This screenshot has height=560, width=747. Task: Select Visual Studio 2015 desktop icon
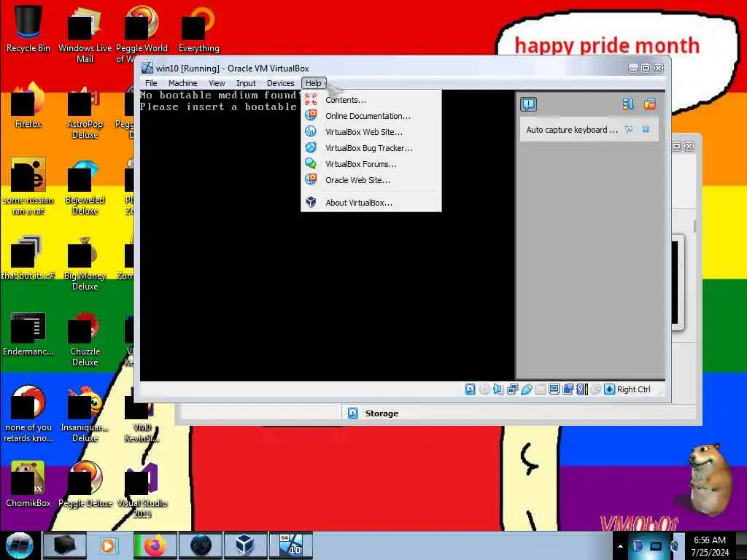click(x=142, y=491)
